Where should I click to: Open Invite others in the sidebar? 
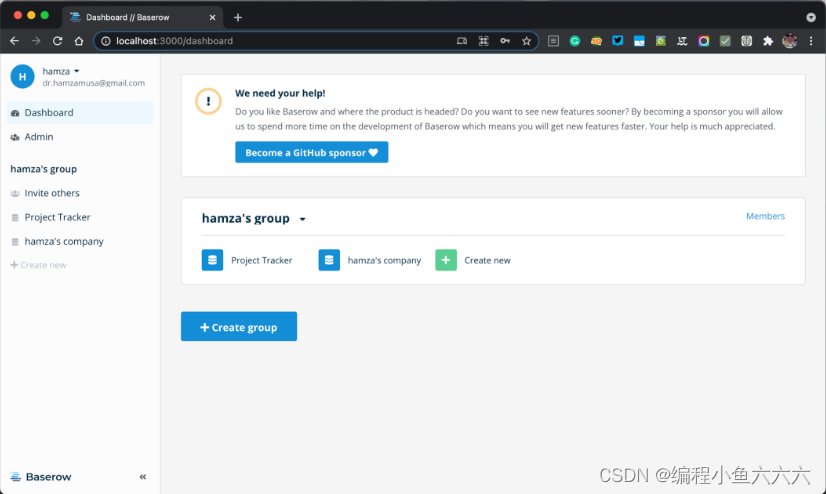(52, 193)
